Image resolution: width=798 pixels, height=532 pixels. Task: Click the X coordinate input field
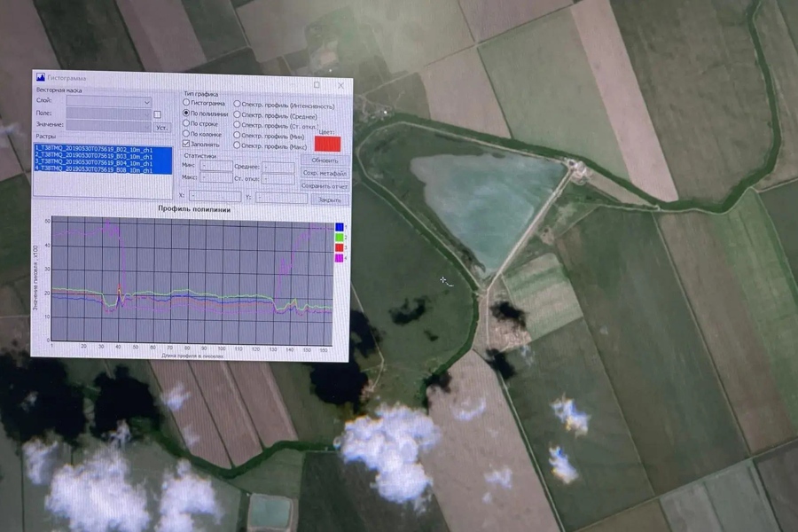pos(215,196)
